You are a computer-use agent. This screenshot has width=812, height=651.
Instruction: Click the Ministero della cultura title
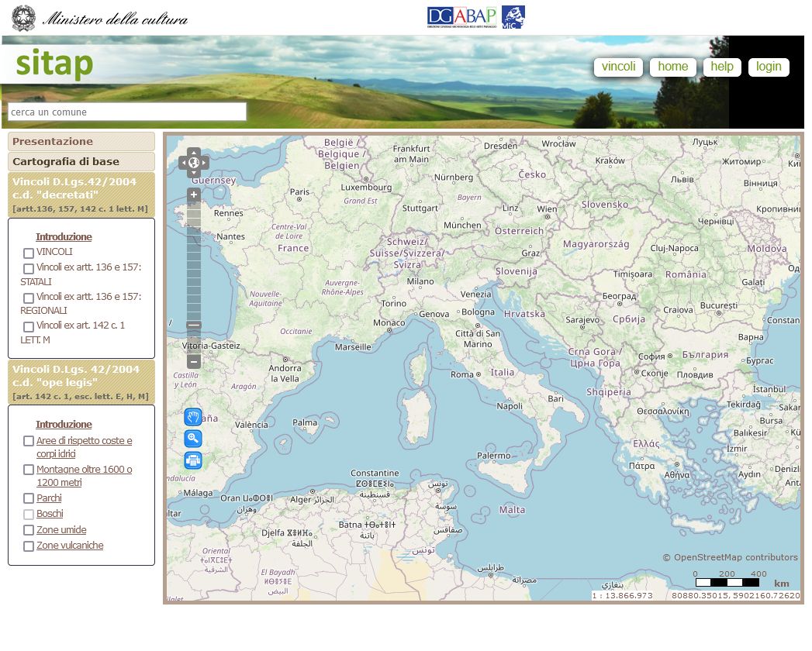pos(115,19)
